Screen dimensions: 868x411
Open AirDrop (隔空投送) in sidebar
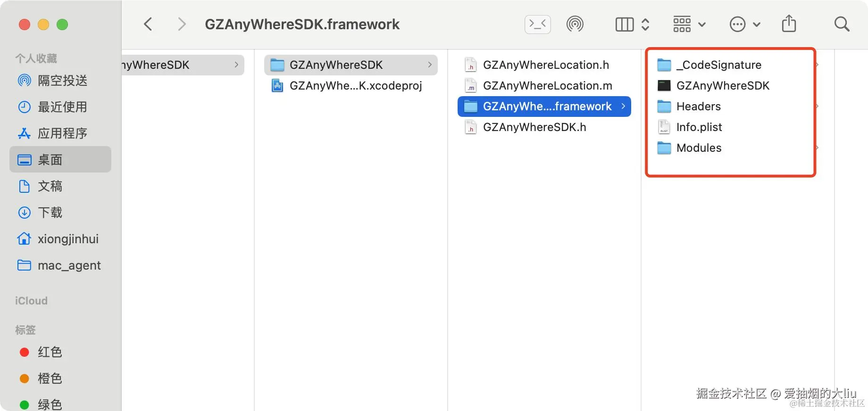coord(60,81)
